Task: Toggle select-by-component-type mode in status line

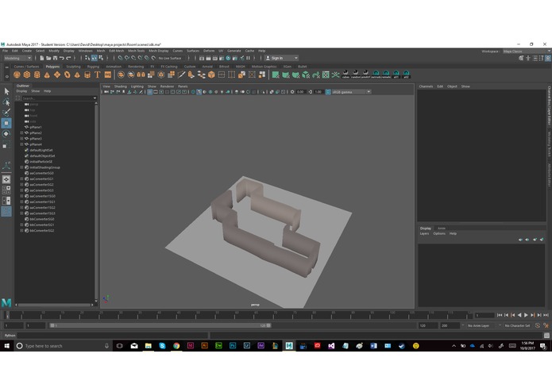Action: coord(101,58)
